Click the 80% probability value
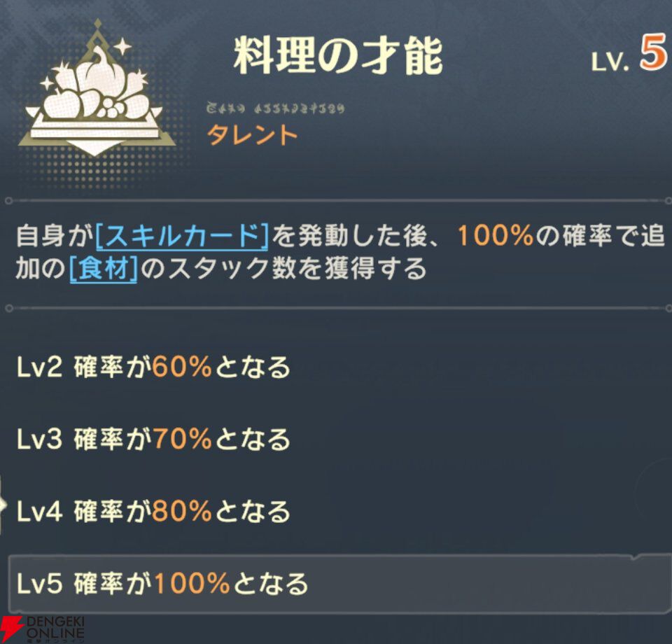 point(181,512)
